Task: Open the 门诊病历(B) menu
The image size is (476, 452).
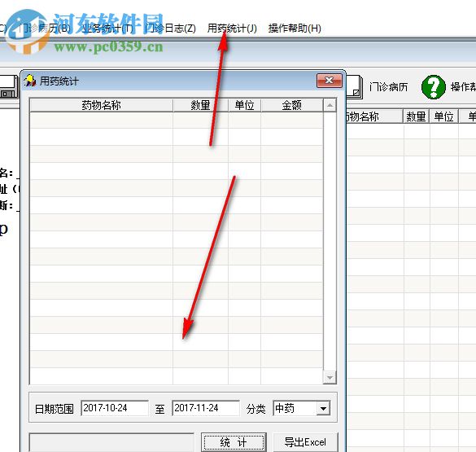Action: [44, 29]
